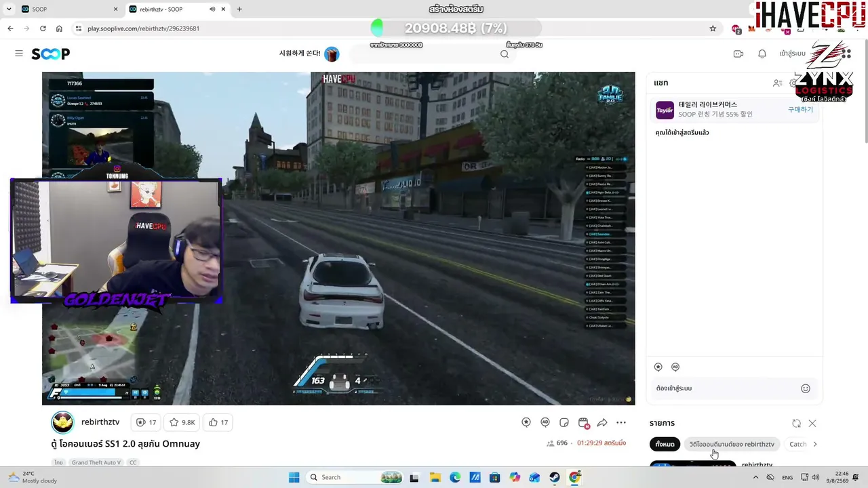Image resolution: width=868 pixels, height=488 pixels.
Task: Click the rebirthztv channel name
Action: point(100,422)
